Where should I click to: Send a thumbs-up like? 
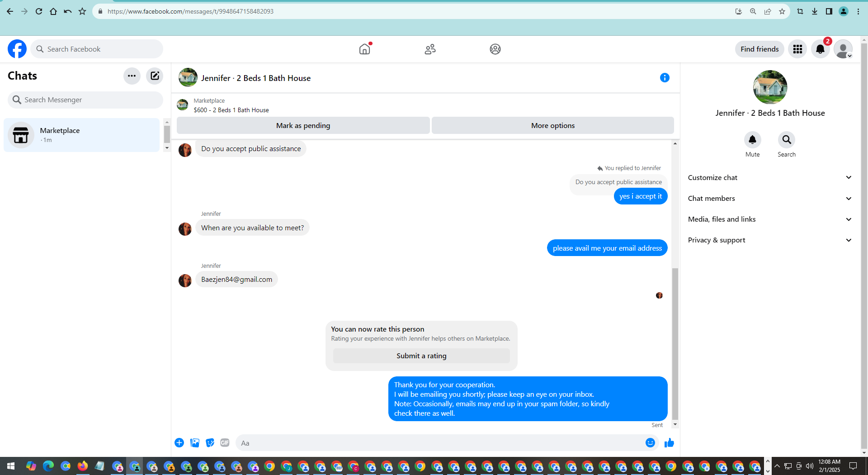pos(669,443)
